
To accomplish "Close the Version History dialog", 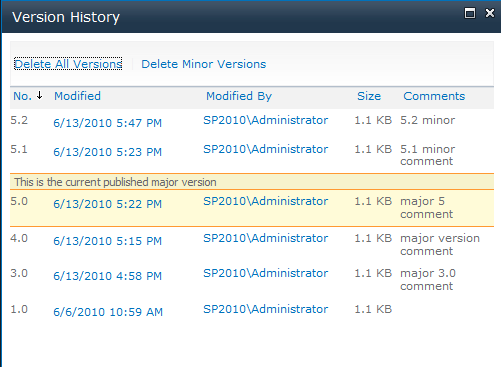I will click(490, 13).
